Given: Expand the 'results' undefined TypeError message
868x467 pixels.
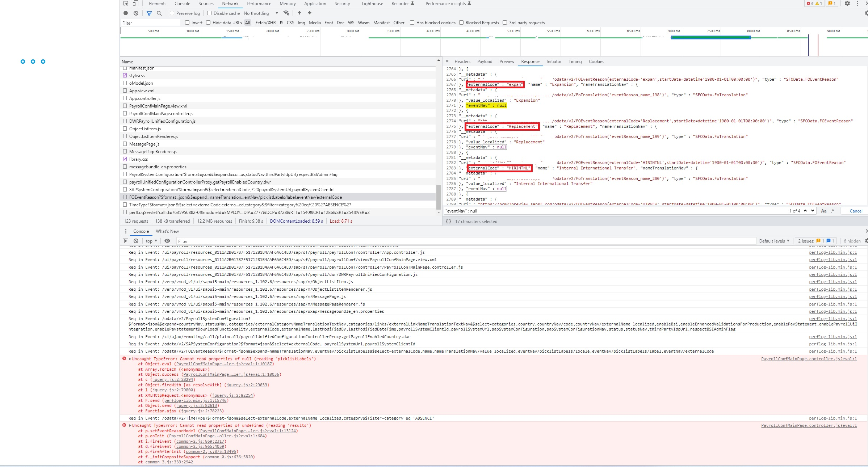Looking at the screenshot, I should [x=130, y=425].
